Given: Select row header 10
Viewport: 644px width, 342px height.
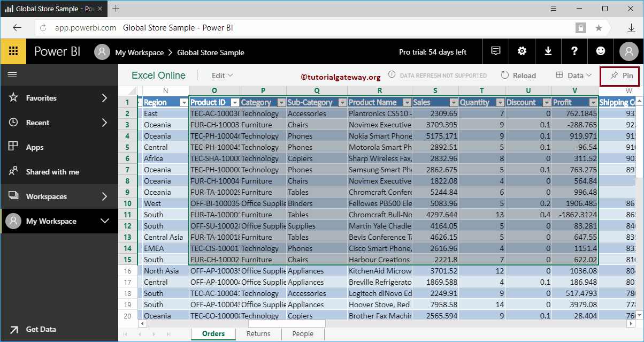Looking at the screenshot, I should click(x=128, y=203).
